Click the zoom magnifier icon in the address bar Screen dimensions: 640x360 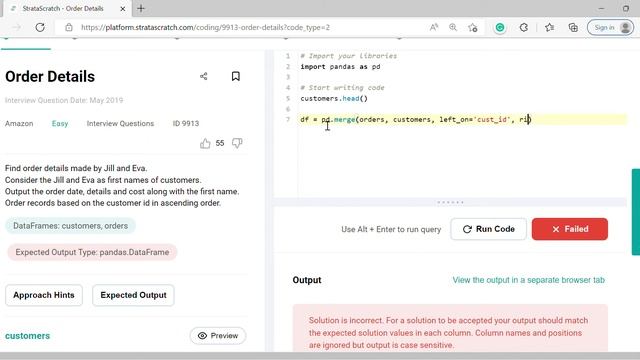[453, 27]
